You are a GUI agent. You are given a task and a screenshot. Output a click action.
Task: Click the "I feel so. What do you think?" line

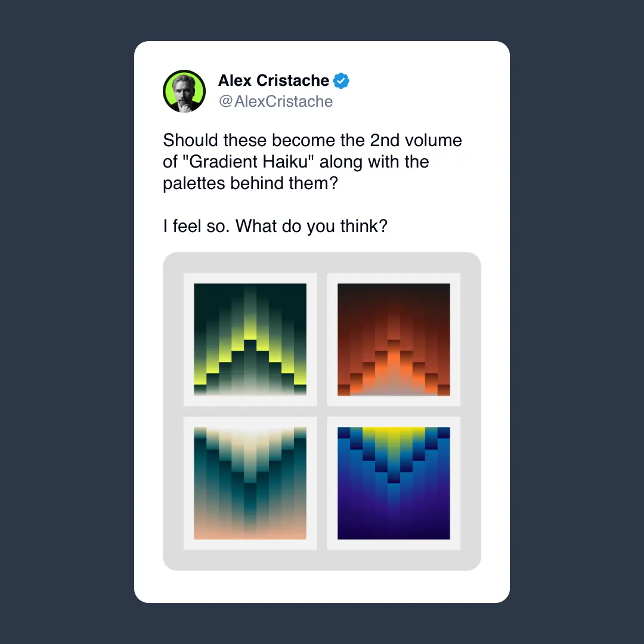(275, 226)
